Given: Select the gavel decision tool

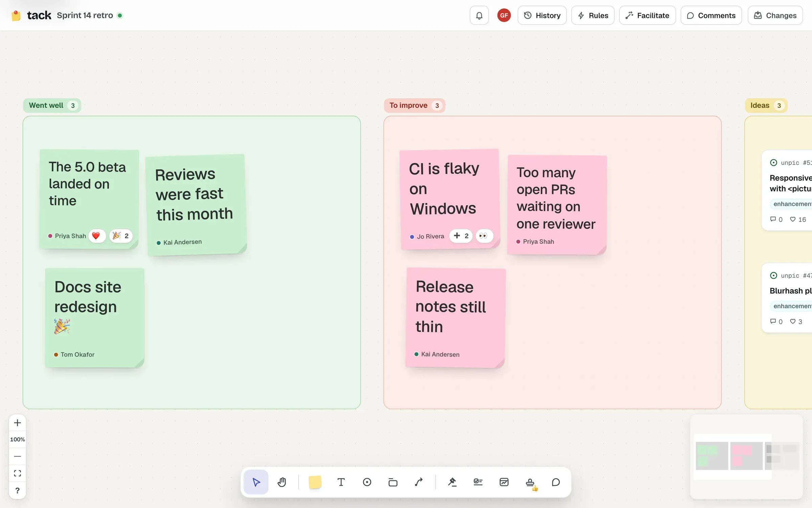Looking at the screenshot, I should click(x=452, y=482).
